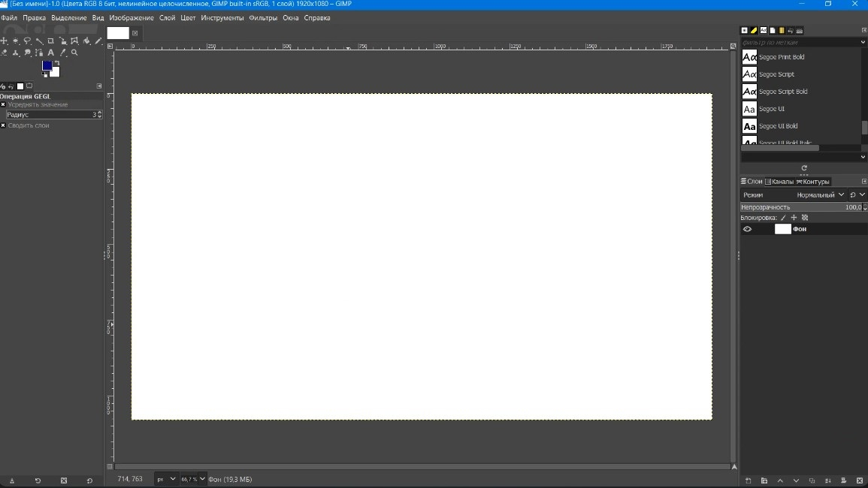Open the background color white swatch
This screenshot has width=868, height=488.
pyautogui.click(x=56, y=73)
